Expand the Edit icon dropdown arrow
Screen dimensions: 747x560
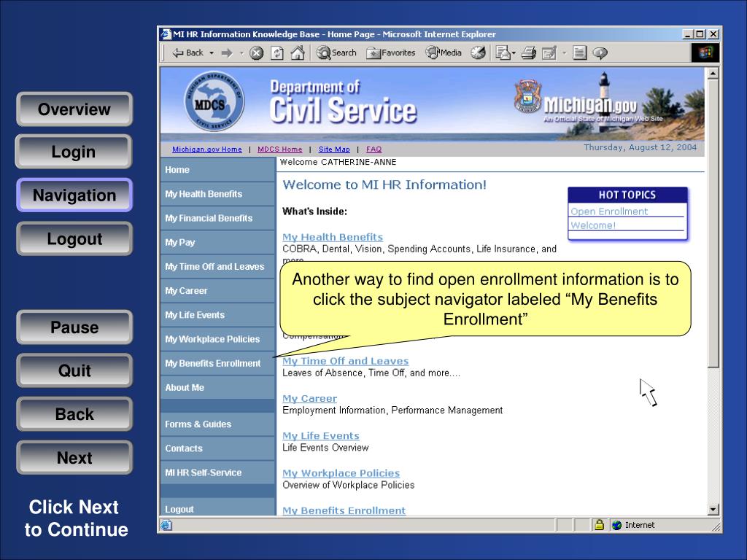coord(565,52)
